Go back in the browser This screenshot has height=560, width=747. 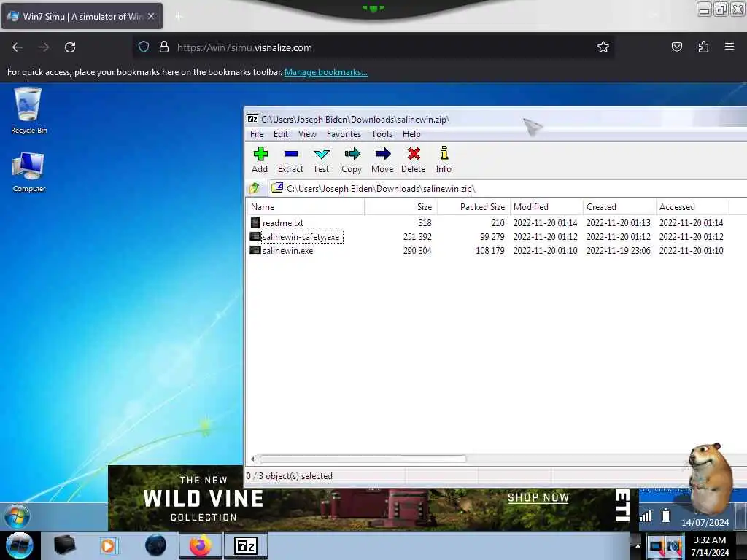click(x=18, y=47)
